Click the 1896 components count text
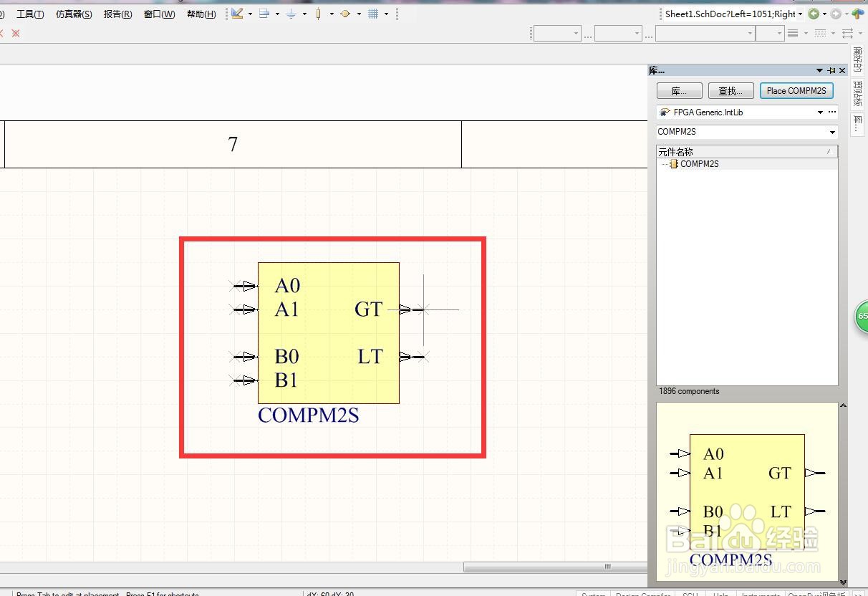The image size is (868, 596). click(689, 391)
